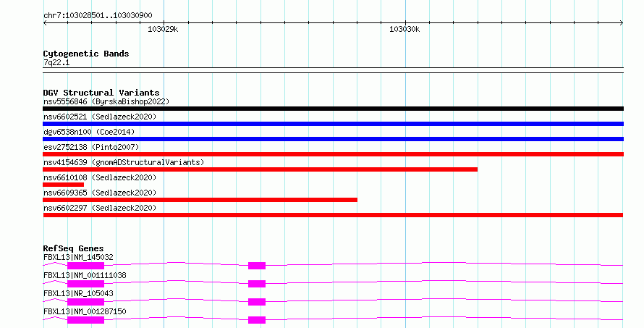The width and height of the screenshot is (644, 328).
Task: Open variant label nsv6602521 (Sedlazeck2020)
Action: tap(100, 117)
